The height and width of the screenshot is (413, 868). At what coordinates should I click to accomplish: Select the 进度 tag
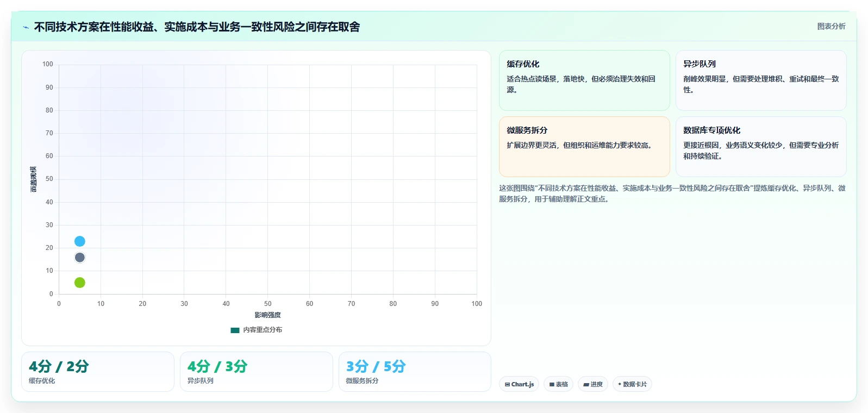coord(593,384)
